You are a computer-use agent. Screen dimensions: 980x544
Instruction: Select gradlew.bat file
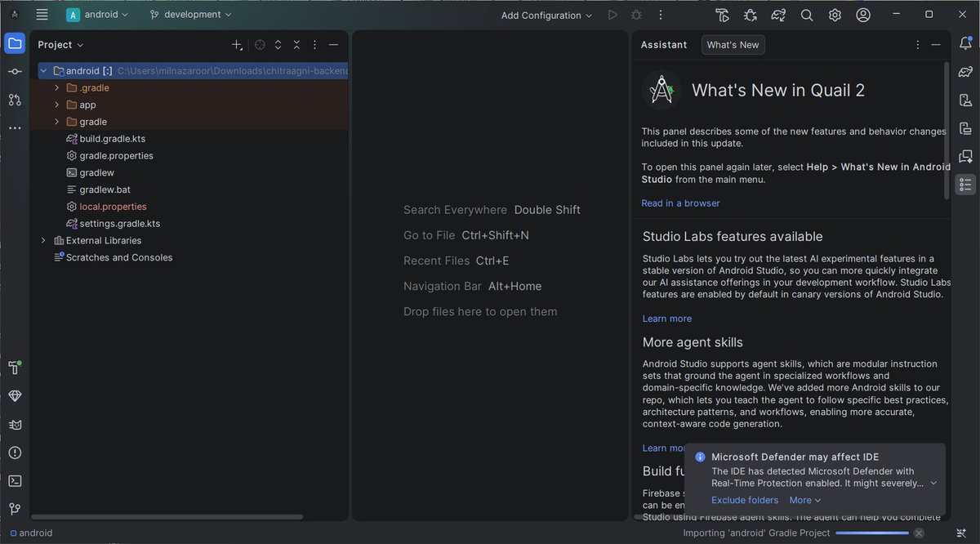tap(105, 190)
